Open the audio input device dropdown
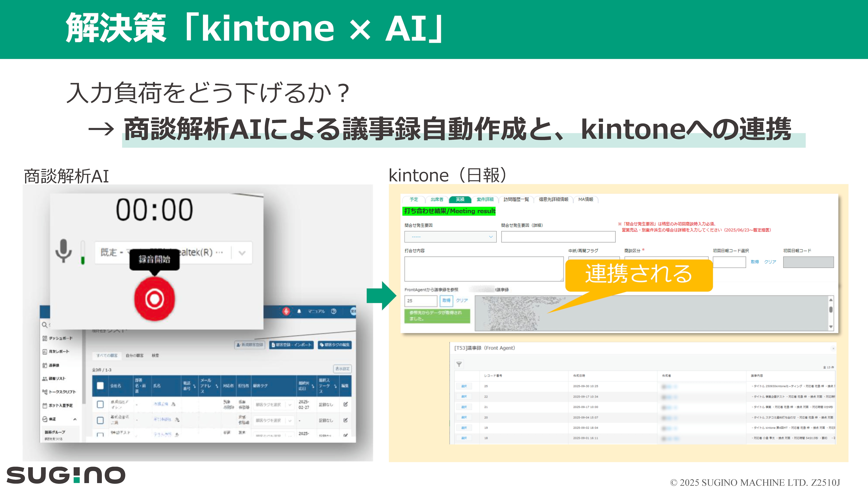868x488 pixels. tap(242, 253)
